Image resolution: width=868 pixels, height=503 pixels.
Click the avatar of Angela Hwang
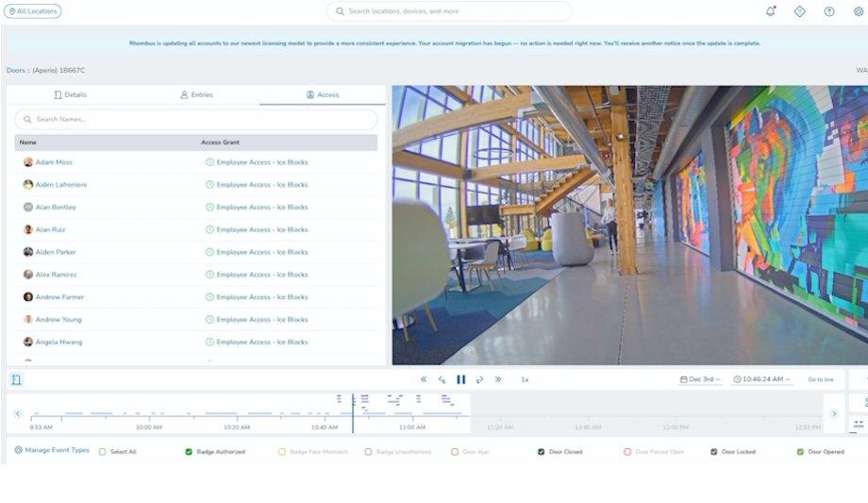(27, 342)
